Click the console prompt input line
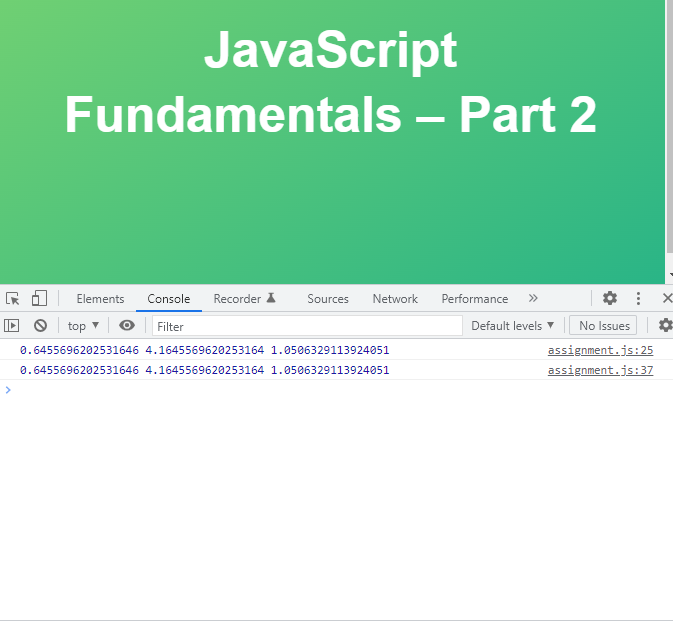The height and width of the screenshot is (621, 673). click(x=336, y=390)
